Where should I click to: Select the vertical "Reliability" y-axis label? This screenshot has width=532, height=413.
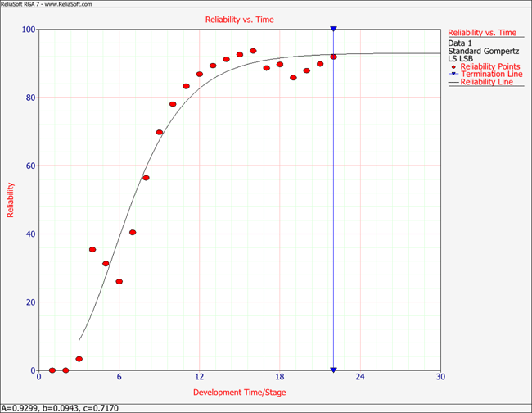point(11,200)
